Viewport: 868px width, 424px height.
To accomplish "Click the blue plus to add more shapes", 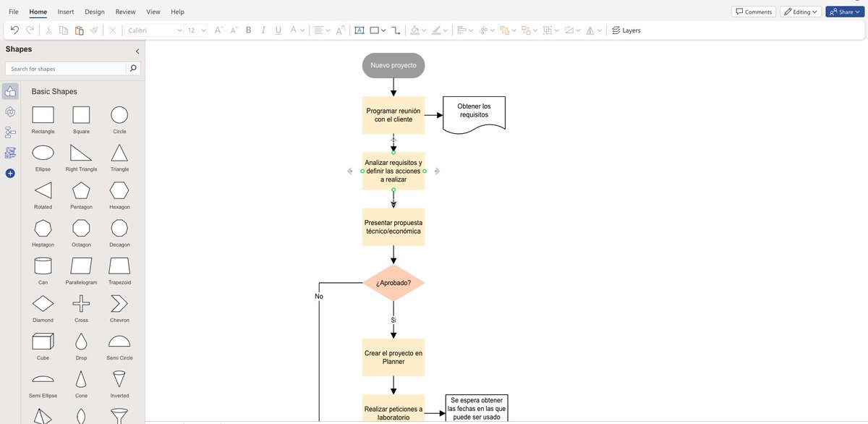I will pos(10,173).
